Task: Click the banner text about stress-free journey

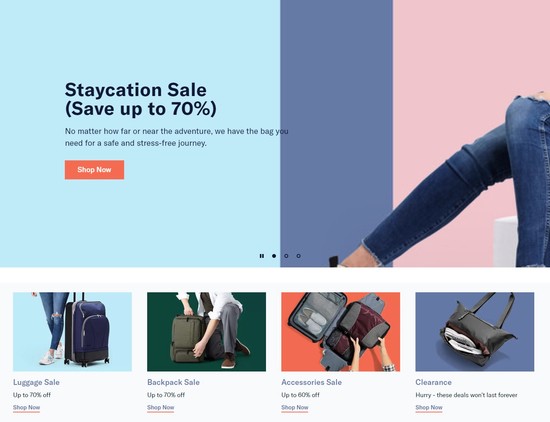Action: point(176,137)
